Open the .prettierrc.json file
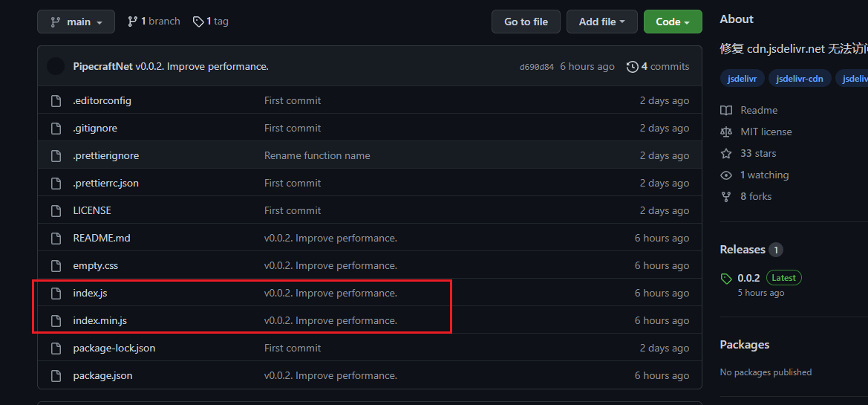The width and height of the screenshot is (868, 405). pos(105,183)
